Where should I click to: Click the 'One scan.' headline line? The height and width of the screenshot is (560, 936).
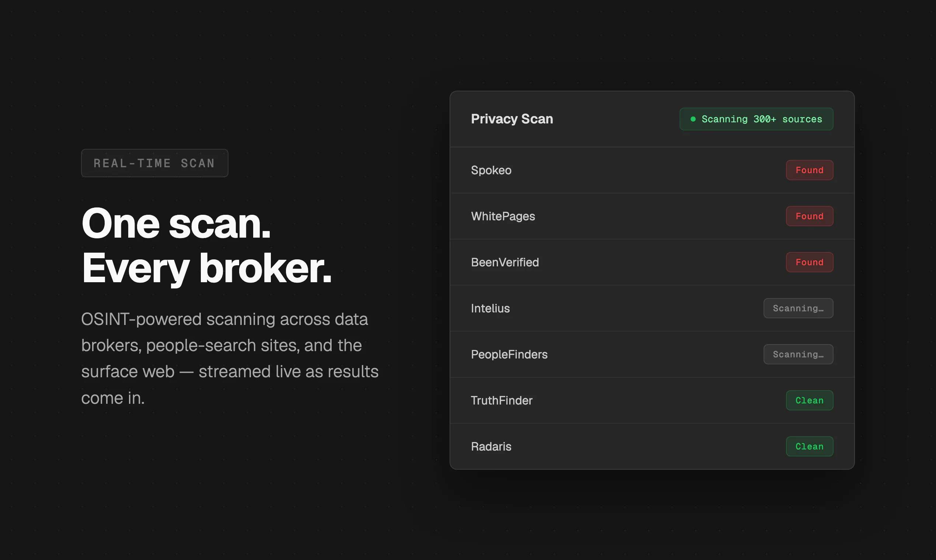click(x=176, y=223)
